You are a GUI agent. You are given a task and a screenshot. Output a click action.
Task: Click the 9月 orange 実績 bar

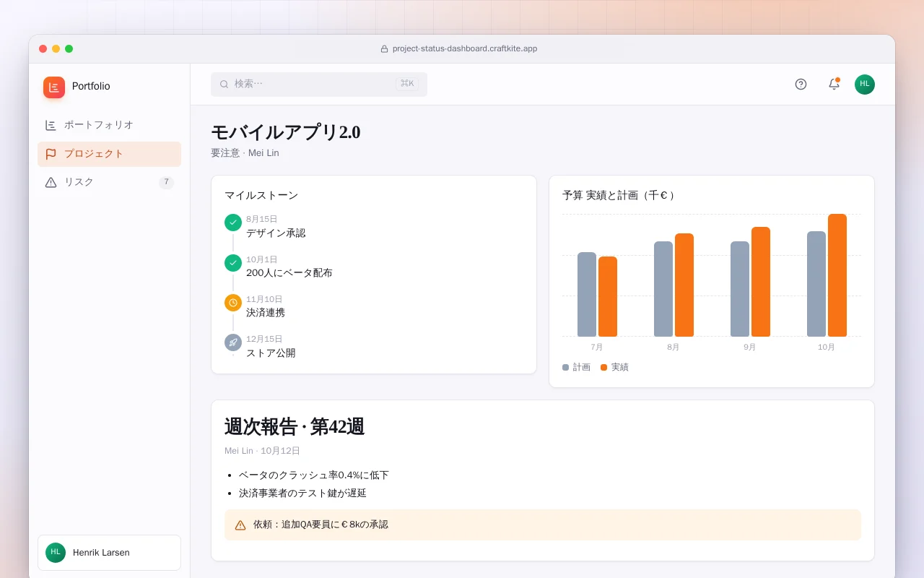coord(761,282)
